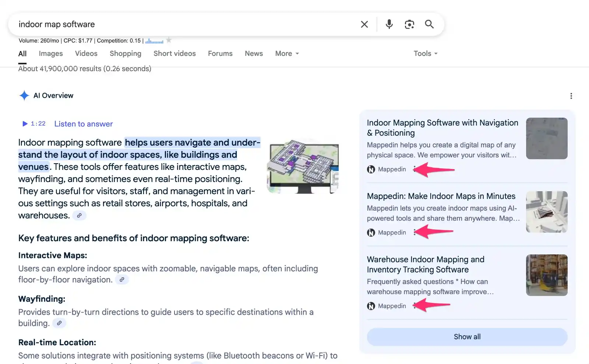Clear the search box with X icon

[364, 24]
